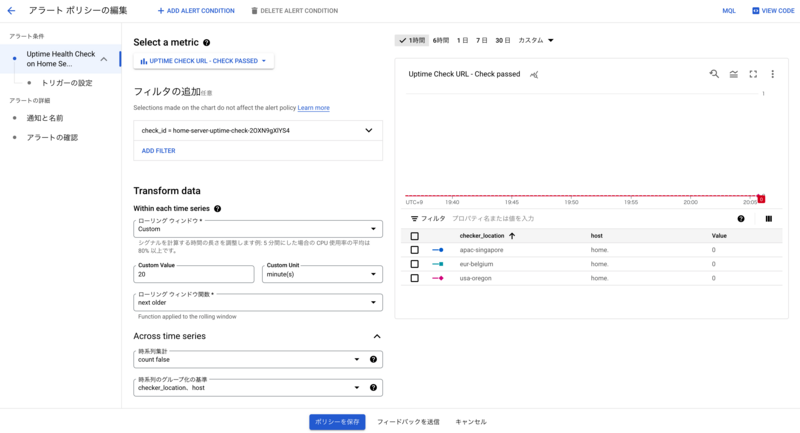The image size is (800, 433).
Task: Go back using the left arrow icon
Action: coord(11,10)
